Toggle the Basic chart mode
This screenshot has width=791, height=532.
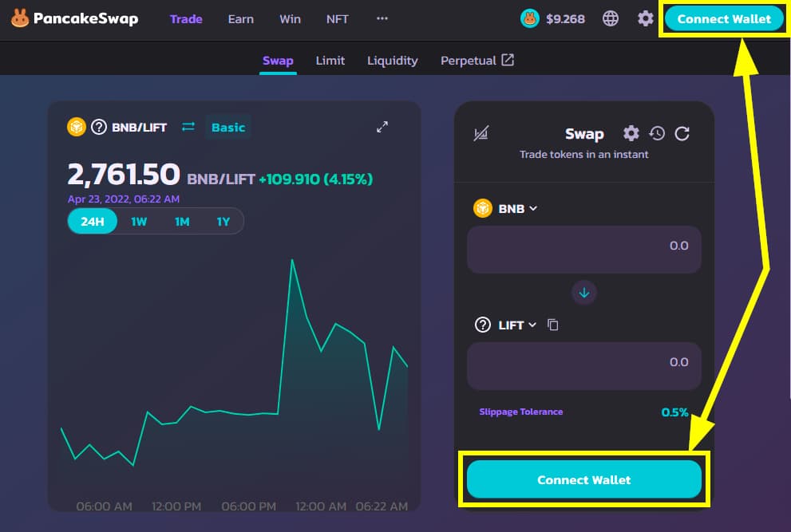pyautogui.click(x=228, y=127)
